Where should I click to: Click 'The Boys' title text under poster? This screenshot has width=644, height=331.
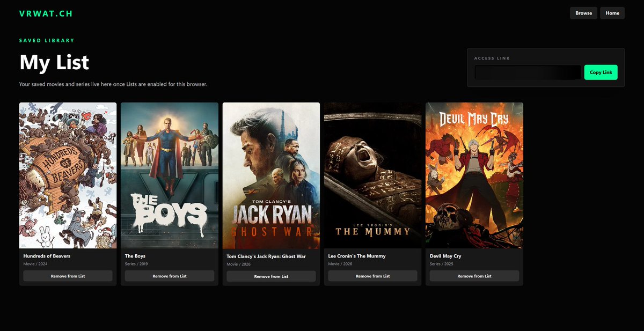coord(135,256)
